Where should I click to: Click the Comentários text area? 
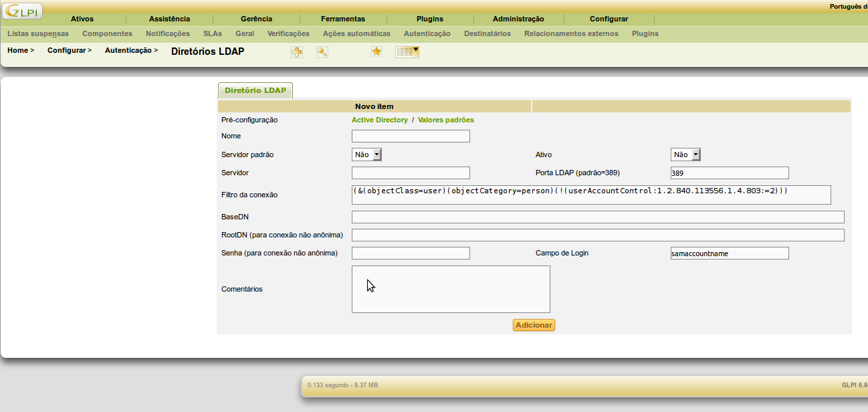(x=450, y=289)
